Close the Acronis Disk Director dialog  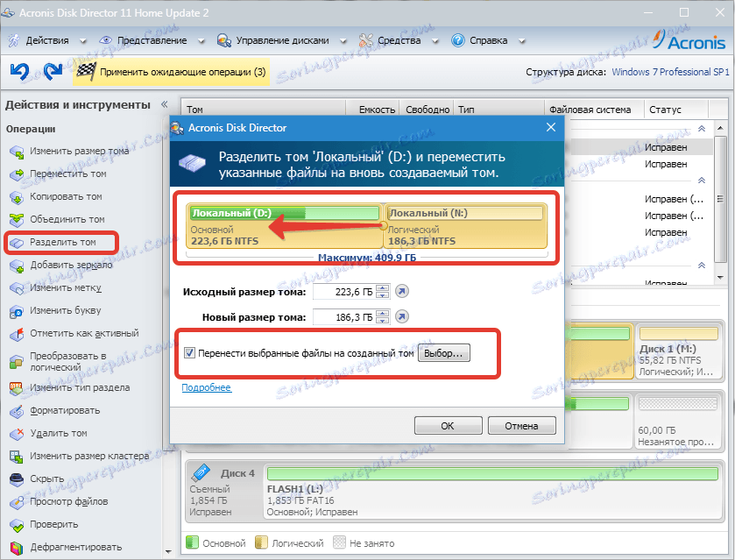point(551,128)
